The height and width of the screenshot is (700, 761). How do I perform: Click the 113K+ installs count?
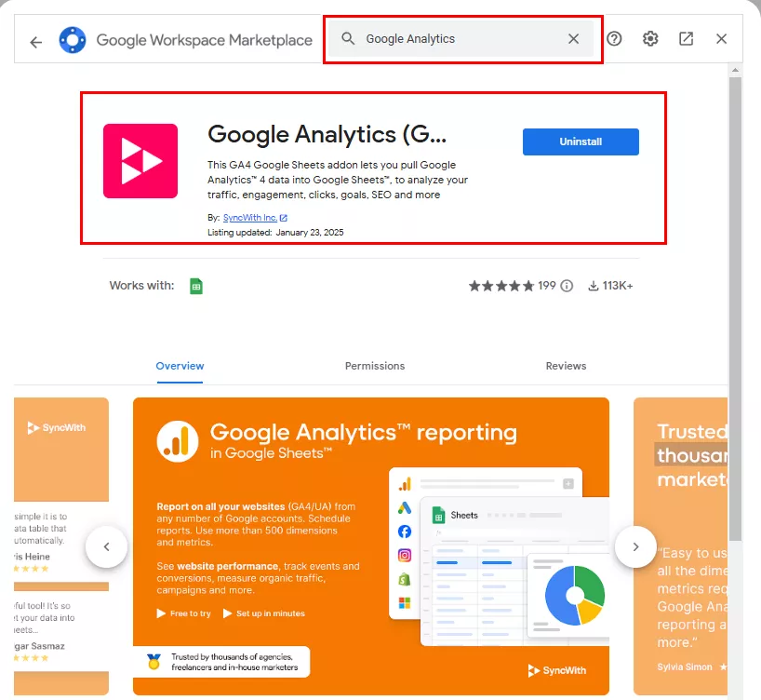(618, 286)
